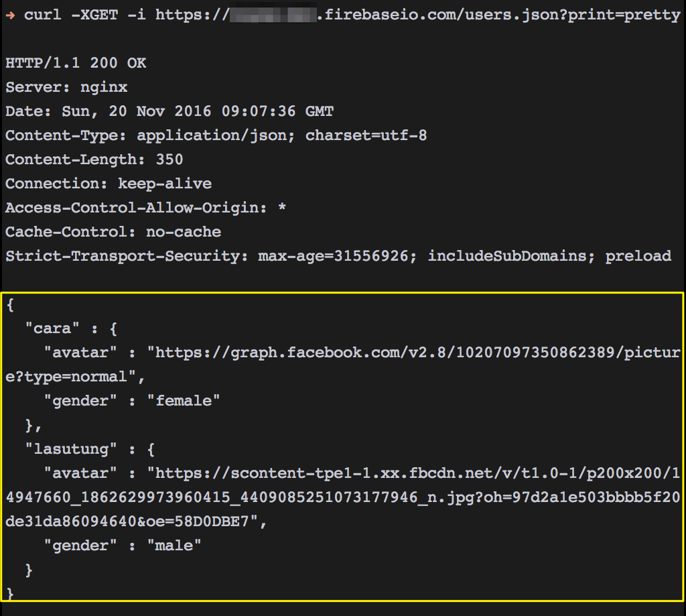Click the scontent fbcdn.net avatar URL
The height and width of the screenshot is (616, 686).
pyautogui.click(x=343, y=497)
